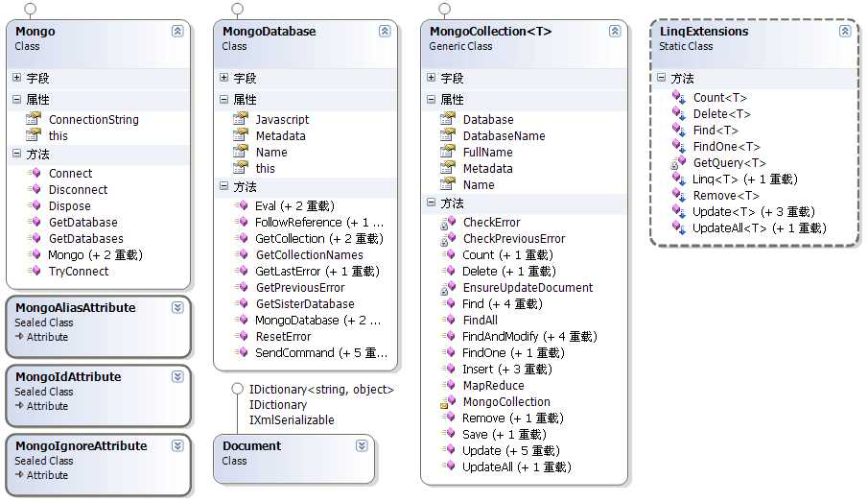Collapse the 属性 section in MongoCollection<T>

point(431,99)
